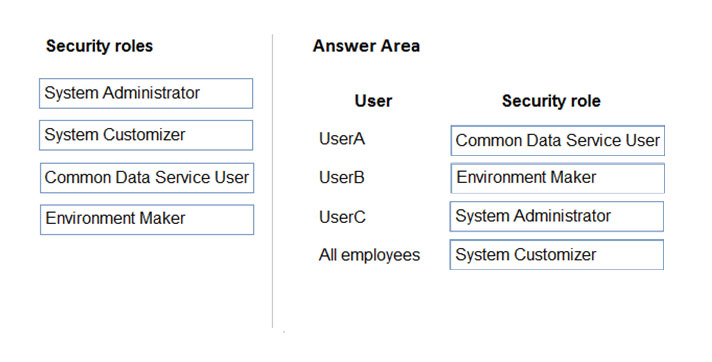Click the vertical divider line between panels
The width and height of the screenshot is (712, 362).
pyautogui.click(x=272, y=181)
